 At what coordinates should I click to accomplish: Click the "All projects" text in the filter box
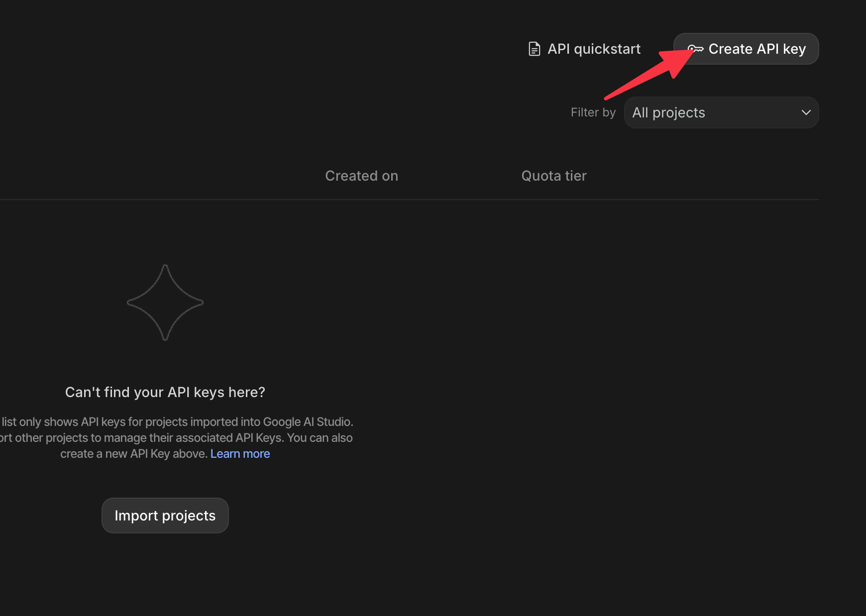tap(668, 112)
